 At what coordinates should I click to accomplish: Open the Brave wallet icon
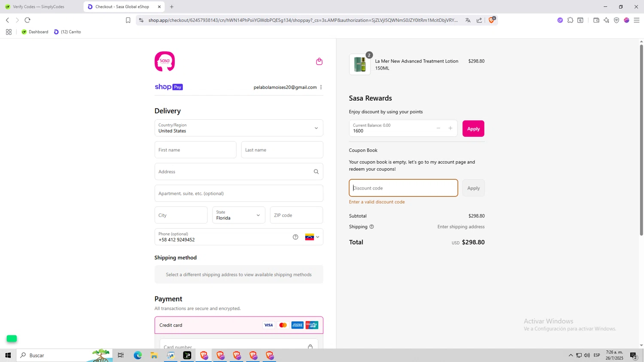[596, 20]
